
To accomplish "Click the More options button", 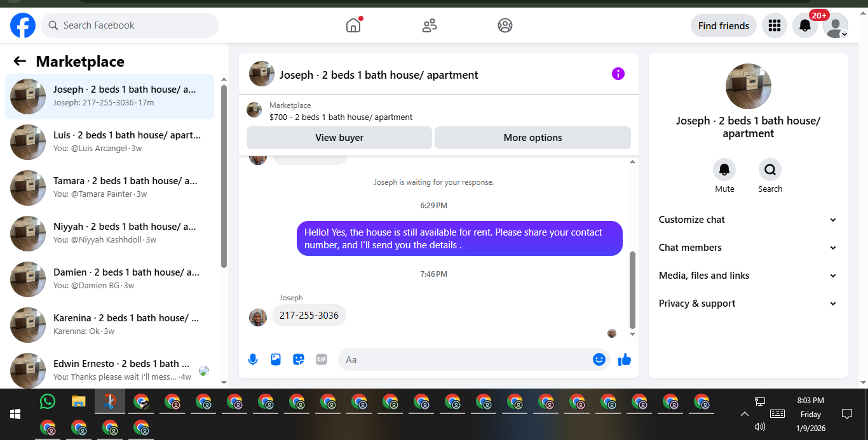I will [x=532, y=138].
